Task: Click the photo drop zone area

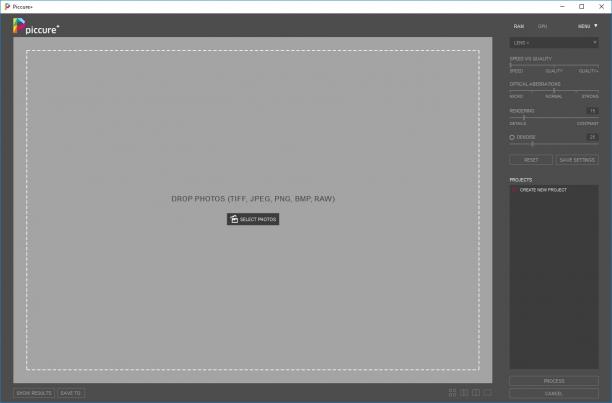Action: coord(253,210)
